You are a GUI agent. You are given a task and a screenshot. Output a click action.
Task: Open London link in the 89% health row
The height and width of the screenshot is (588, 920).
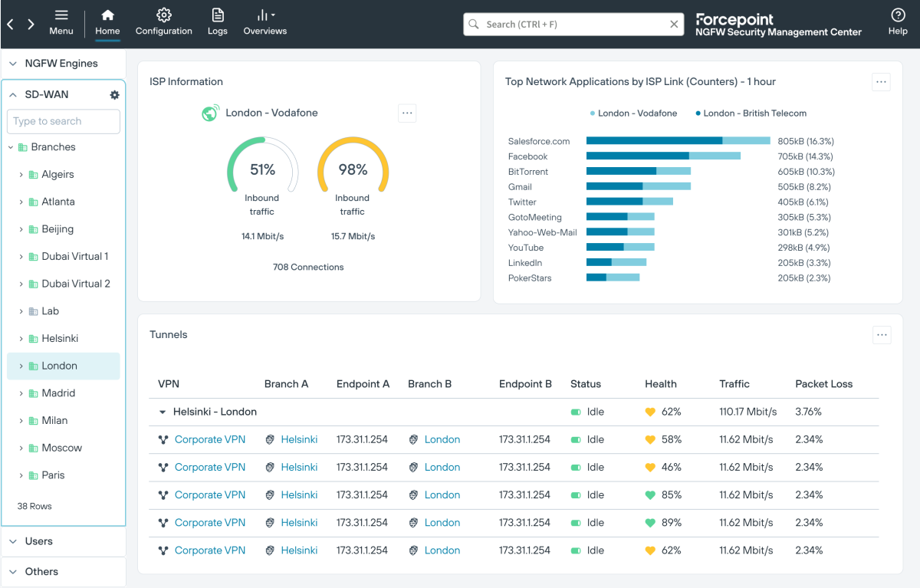(x=442, y=523)
